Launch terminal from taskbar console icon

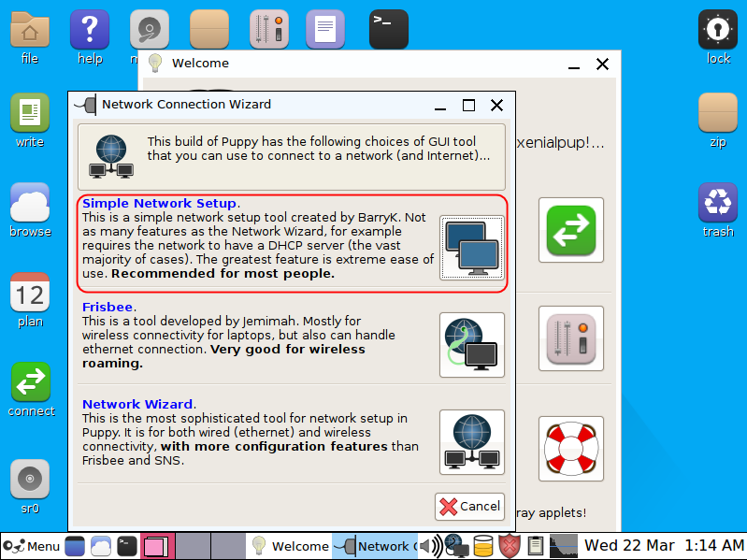(x=127, y=546)
